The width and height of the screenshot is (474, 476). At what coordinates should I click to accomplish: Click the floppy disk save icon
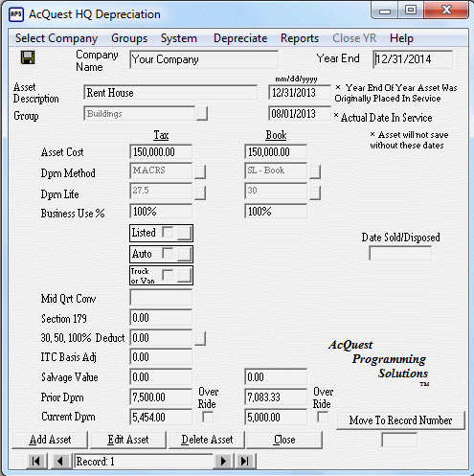[x=28, y=57]
